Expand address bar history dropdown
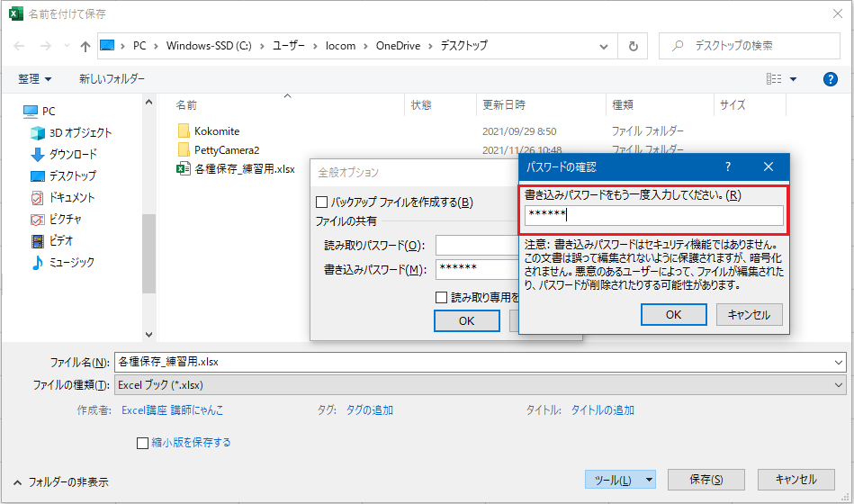This screenshot has width=854, height=504. click(x=604, y=46)
